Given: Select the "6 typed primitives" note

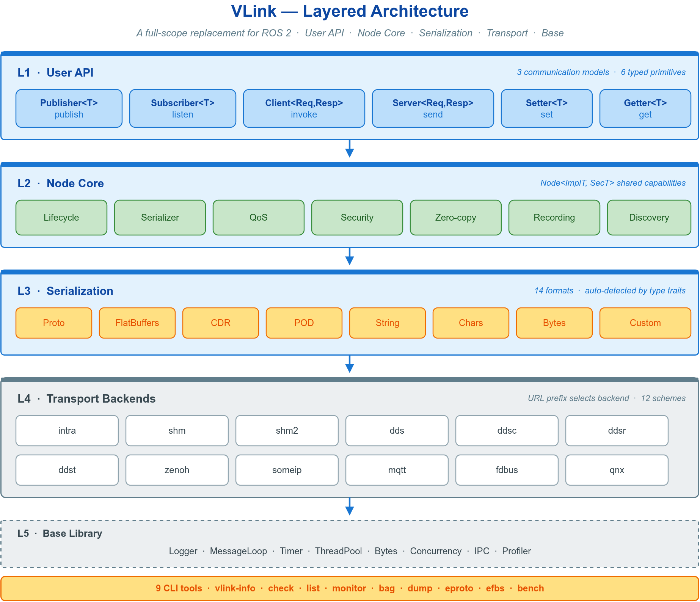Looking at the screenshot, I should 653,72.
